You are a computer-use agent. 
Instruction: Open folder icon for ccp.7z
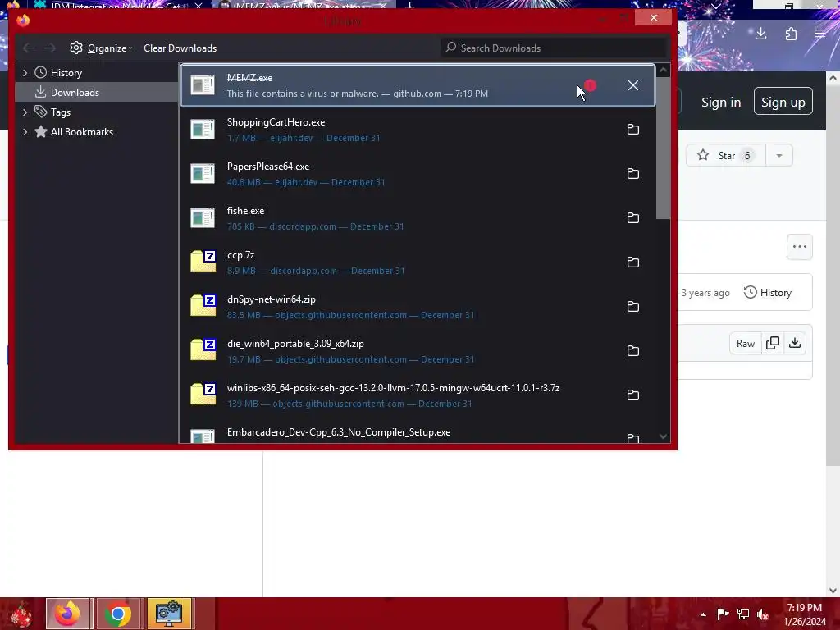point(632,262)
